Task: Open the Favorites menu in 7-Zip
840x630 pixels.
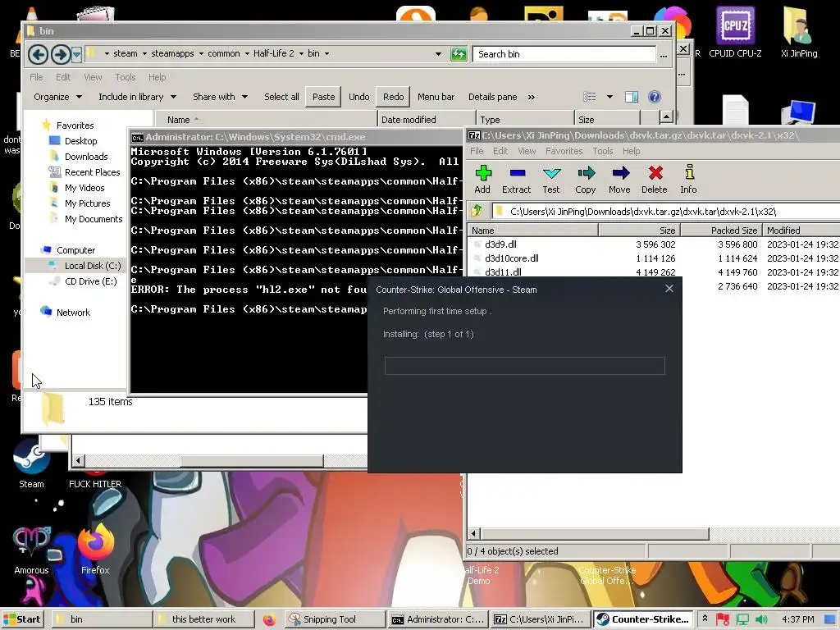Action: (564, 151)
